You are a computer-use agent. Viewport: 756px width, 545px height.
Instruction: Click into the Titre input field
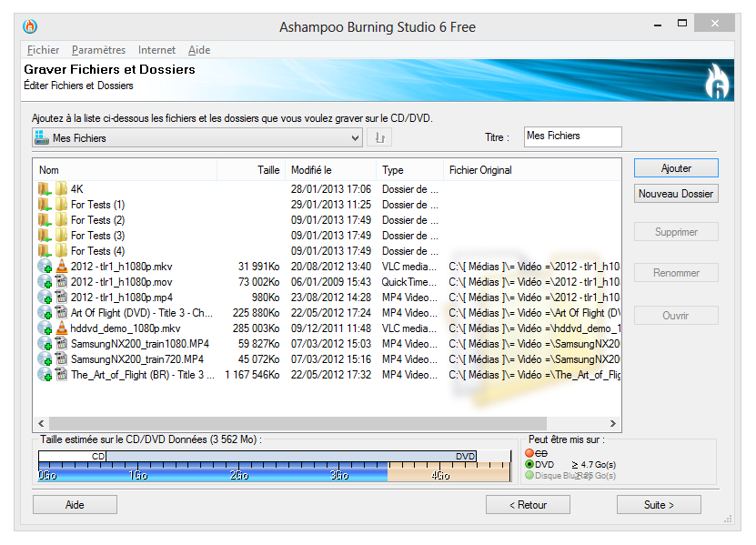point(573,136)
